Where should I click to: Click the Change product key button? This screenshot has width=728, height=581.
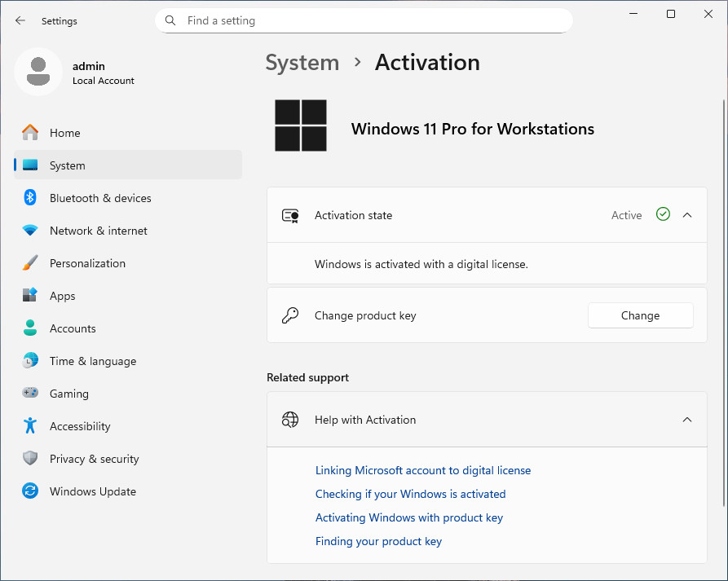pyautogui.click(x=640, y=315)
